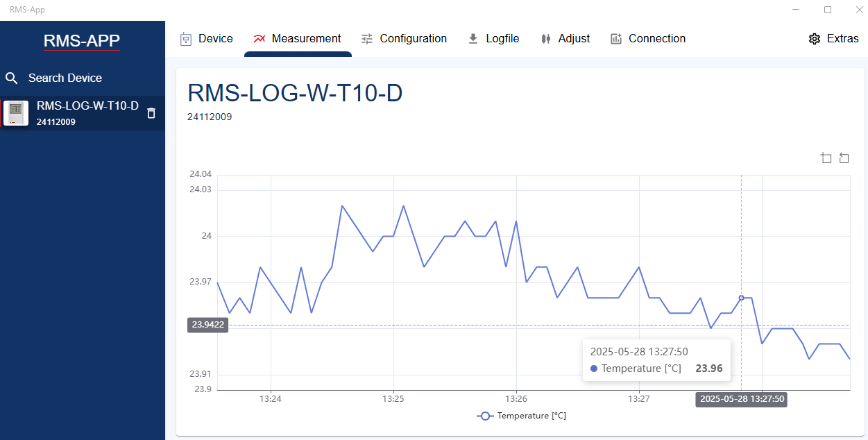Maximize the RMS-App window
This screenshot has width=868, height=440.
tap(827, 10)
